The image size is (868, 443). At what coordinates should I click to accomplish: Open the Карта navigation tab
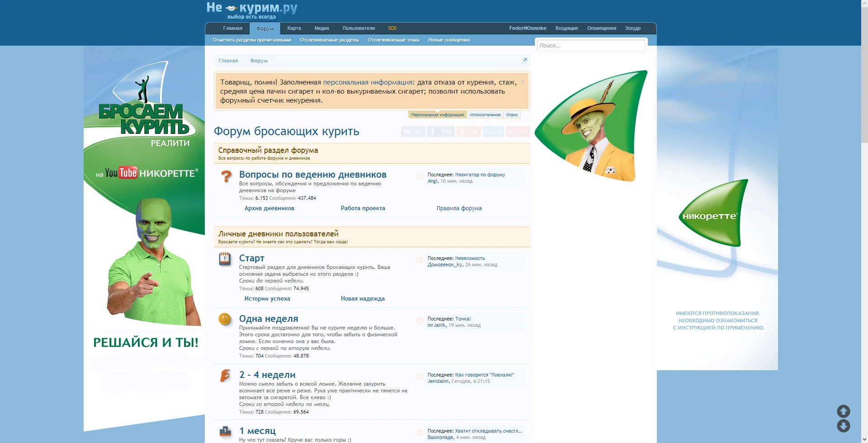tap(294, 28)
